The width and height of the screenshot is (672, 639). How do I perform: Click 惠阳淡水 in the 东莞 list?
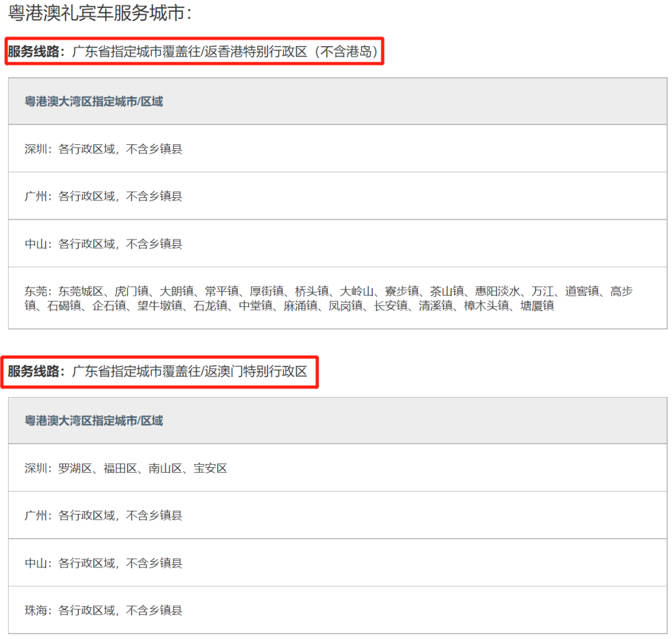pyautogui.click(x=495, y=291)
